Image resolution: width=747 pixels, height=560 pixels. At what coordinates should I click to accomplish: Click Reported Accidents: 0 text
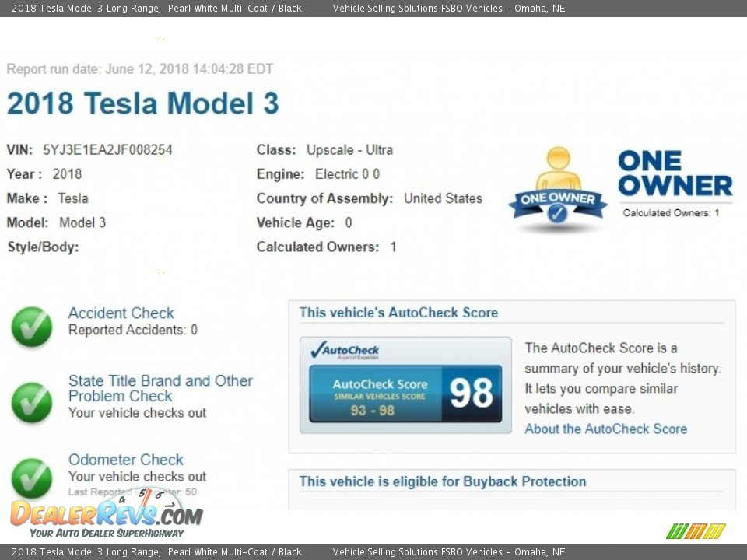pos(133,330)
